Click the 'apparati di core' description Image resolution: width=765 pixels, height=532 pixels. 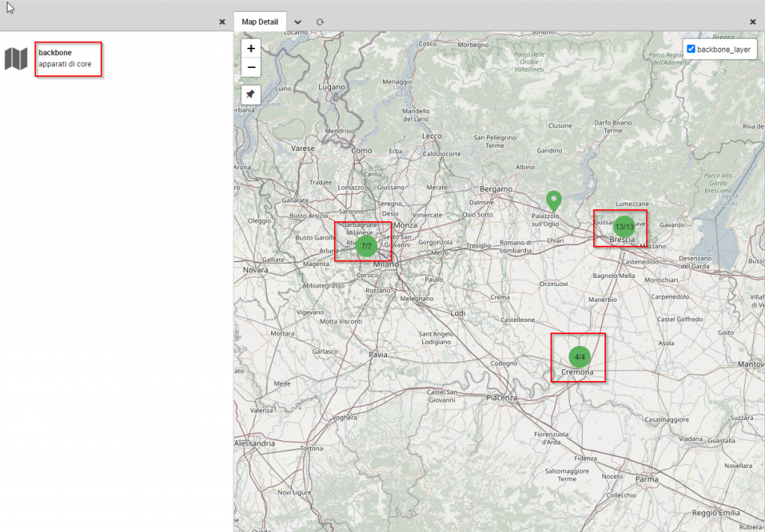65,64
